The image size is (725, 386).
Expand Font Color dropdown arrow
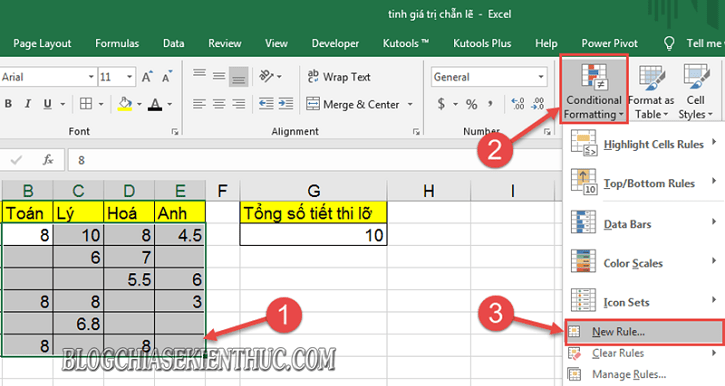[x=170, y=104]
